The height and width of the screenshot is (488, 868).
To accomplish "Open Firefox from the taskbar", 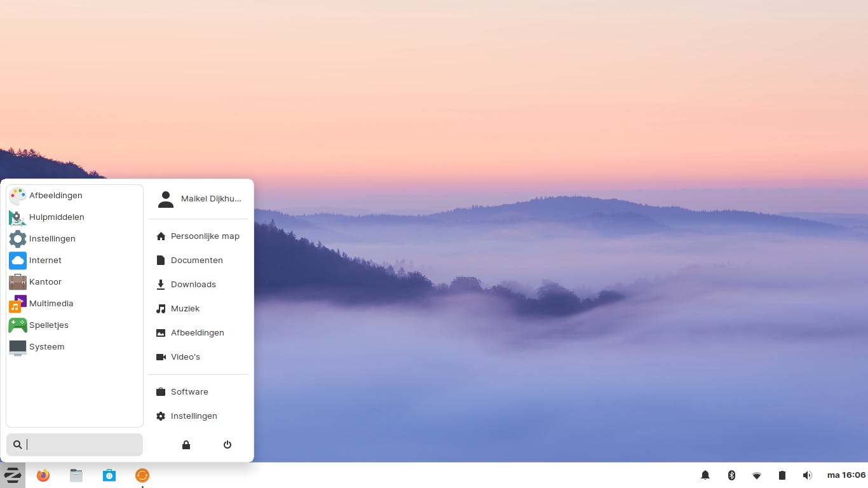I will [x=43, y=475].
